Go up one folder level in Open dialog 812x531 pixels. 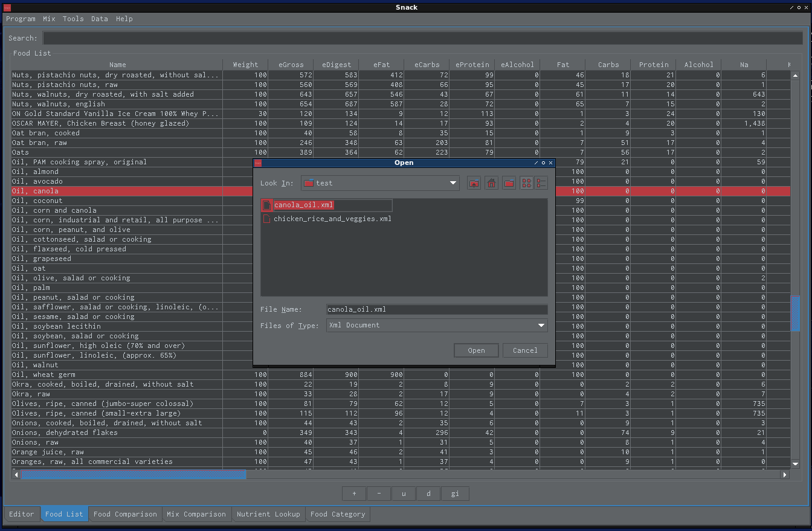(474, 183)
